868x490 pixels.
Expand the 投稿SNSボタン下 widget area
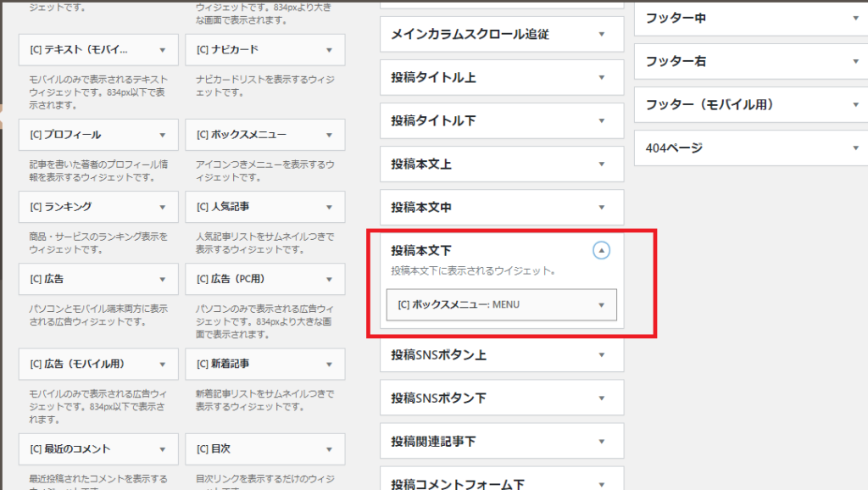[x=601, y=398]
